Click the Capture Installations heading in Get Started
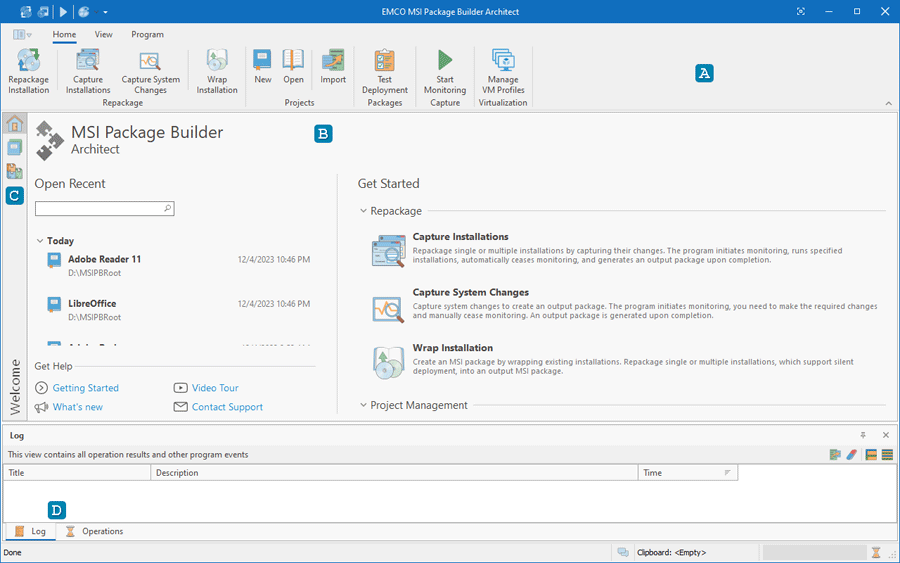The image size is (900, 563). point(460,236)
